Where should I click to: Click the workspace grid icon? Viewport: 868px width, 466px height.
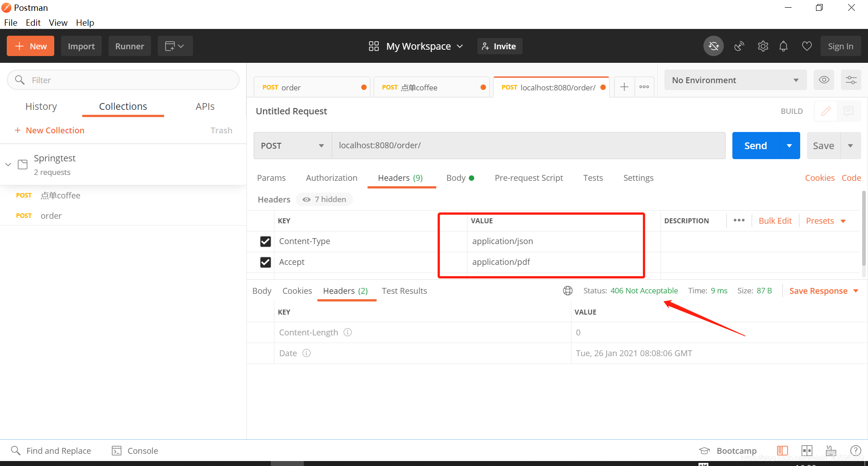374,46
